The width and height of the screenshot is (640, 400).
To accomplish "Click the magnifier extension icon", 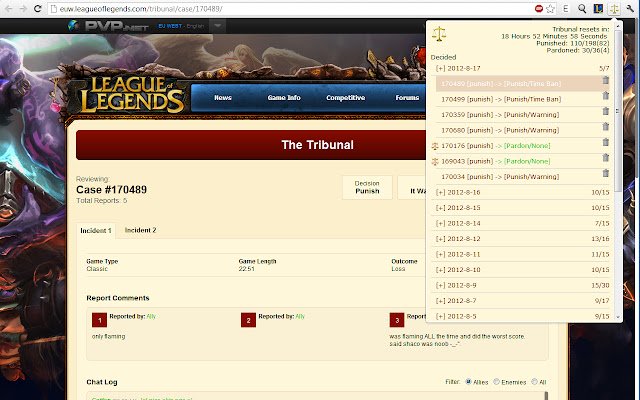I will (582, 9).
